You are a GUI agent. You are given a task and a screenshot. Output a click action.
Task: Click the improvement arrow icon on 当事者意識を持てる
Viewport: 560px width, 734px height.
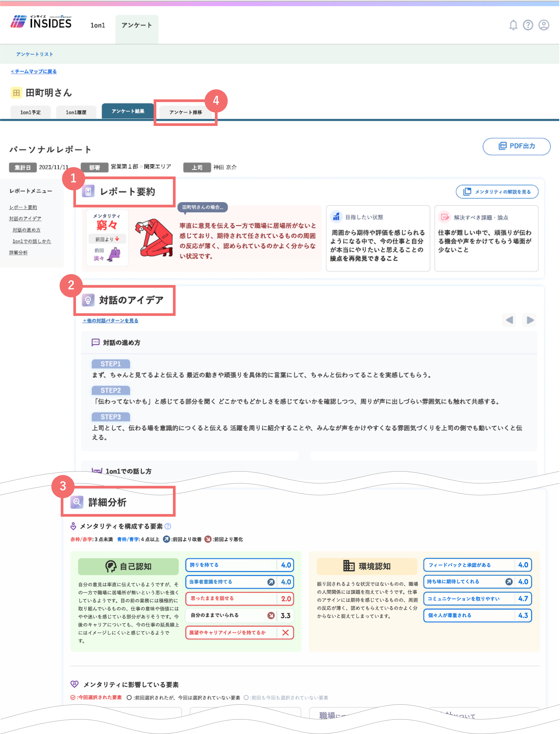271,582
